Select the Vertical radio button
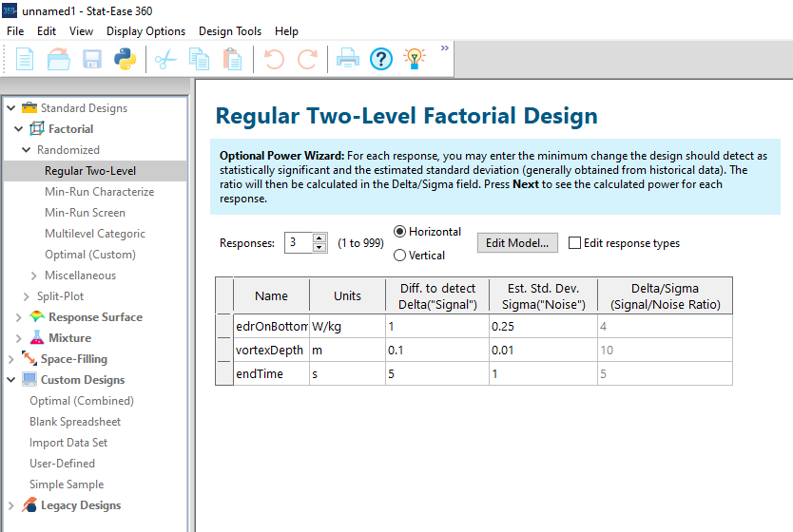Screen dimensions: 793x532 (x=399, y=256)
